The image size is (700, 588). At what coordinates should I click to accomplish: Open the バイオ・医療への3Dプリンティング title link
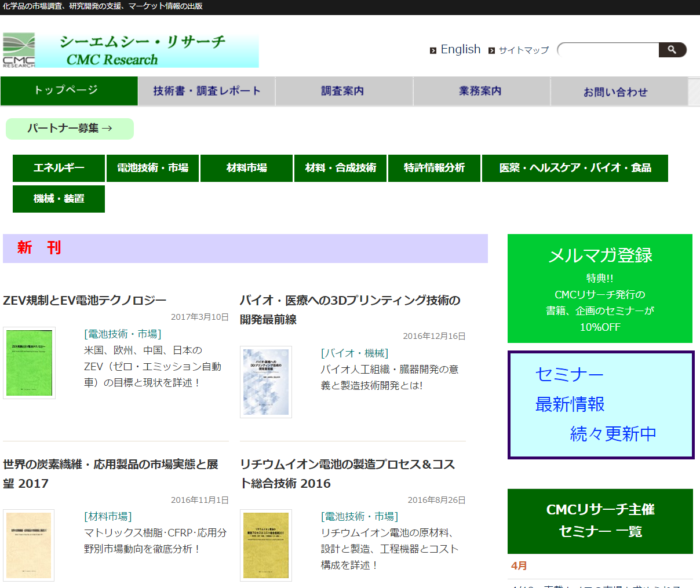pyautogui.click(x=350, y=310)
